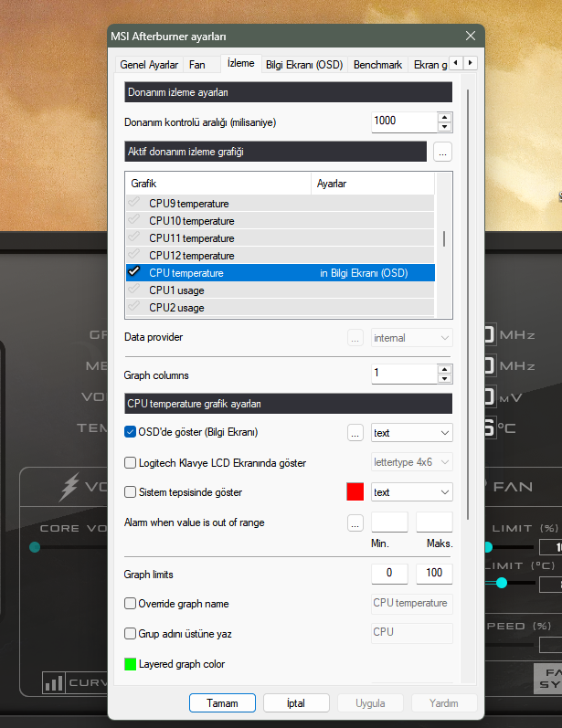Click the core voltage slider handle in Afterburner
Screen dimensions: 562x728
pos(35,547)
